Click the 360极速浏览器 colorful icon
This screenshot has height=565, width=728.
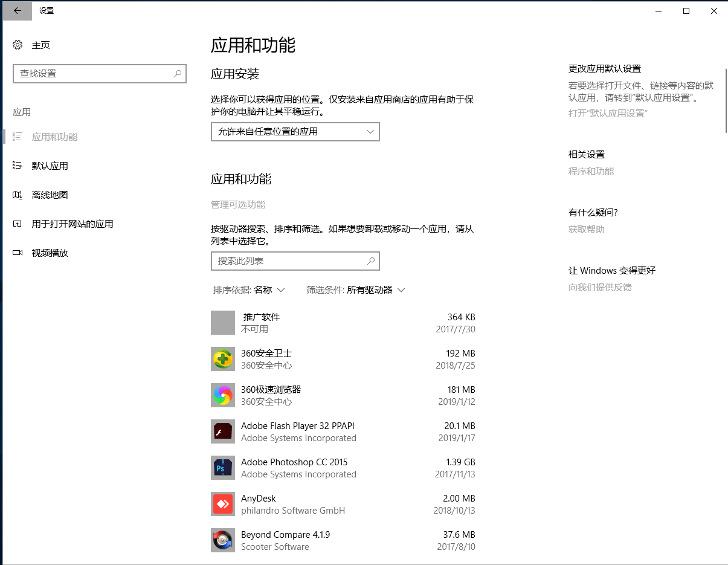(223, 395)
